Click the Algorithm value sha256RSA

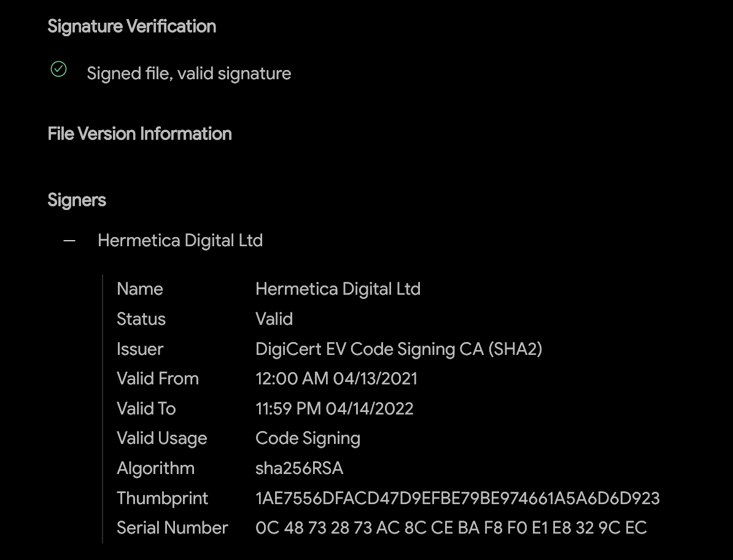pos(299,469)
